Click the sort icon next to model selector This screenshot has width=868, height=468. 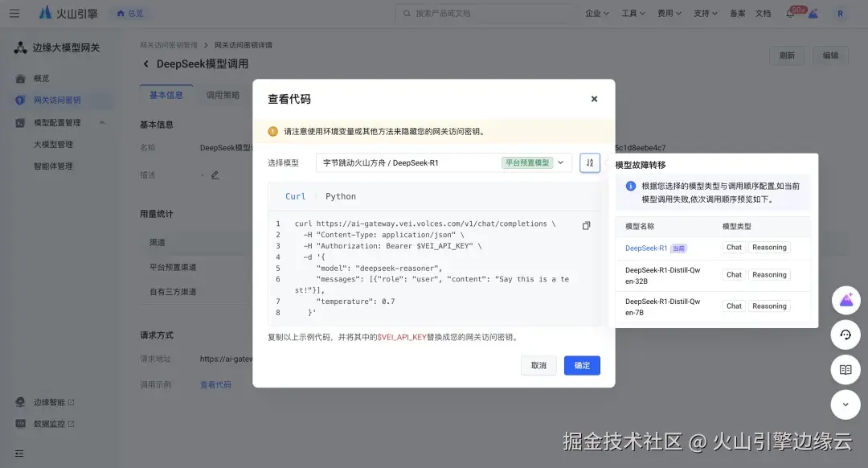590,162
